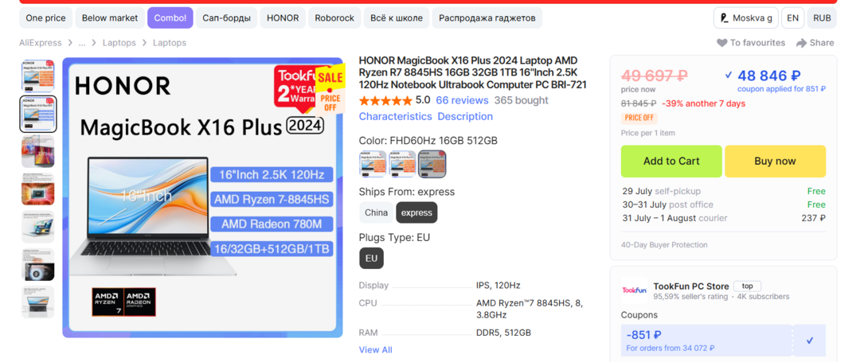
Task: Open the 66 reviews link
Action: click(x=462, y=100)
